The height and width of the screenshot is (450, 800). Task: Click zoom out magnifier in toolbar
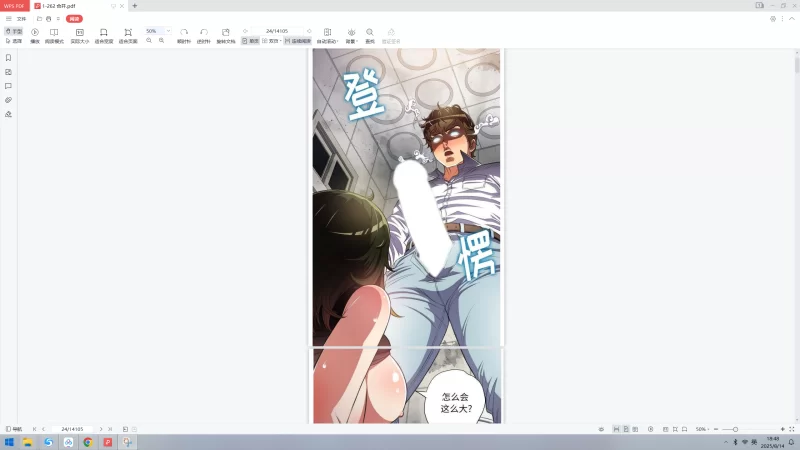pos(149,40)
